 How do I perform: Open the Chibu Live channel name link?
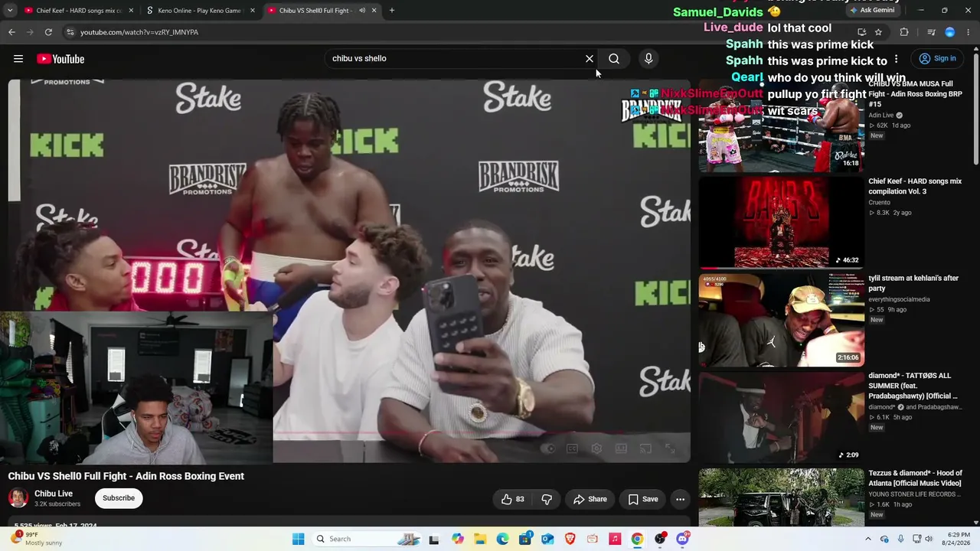point(54,494)
